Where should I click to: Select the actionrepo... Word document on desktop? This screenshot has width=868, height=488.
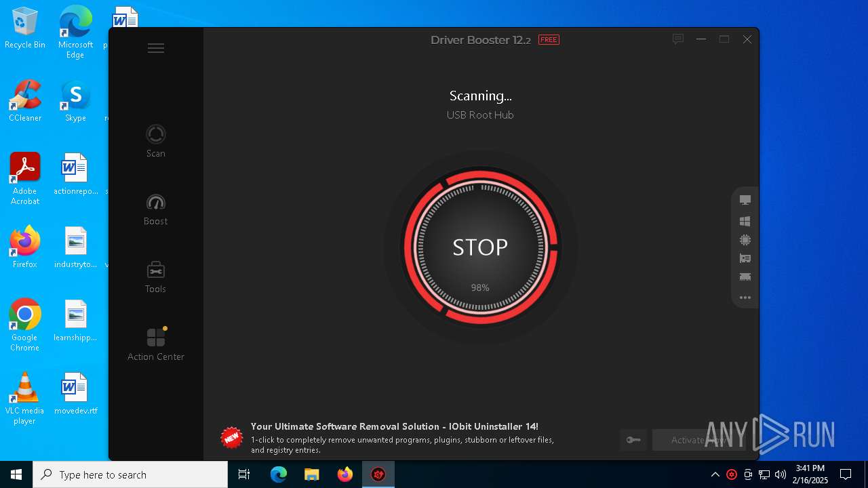75,174
